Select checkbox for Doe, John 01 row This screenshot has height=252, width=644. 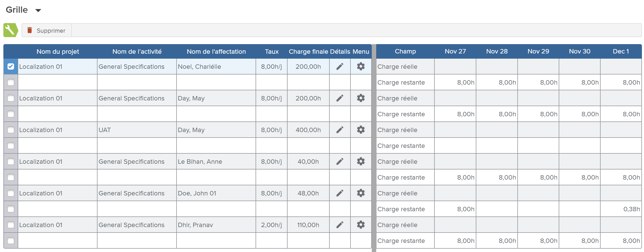coord(11,193)
